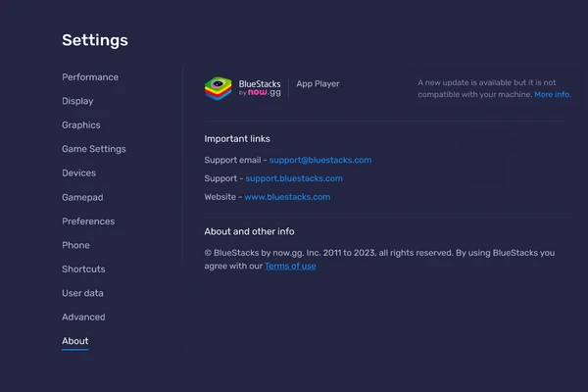Select the Gamepad settings tab

[82, 197]
